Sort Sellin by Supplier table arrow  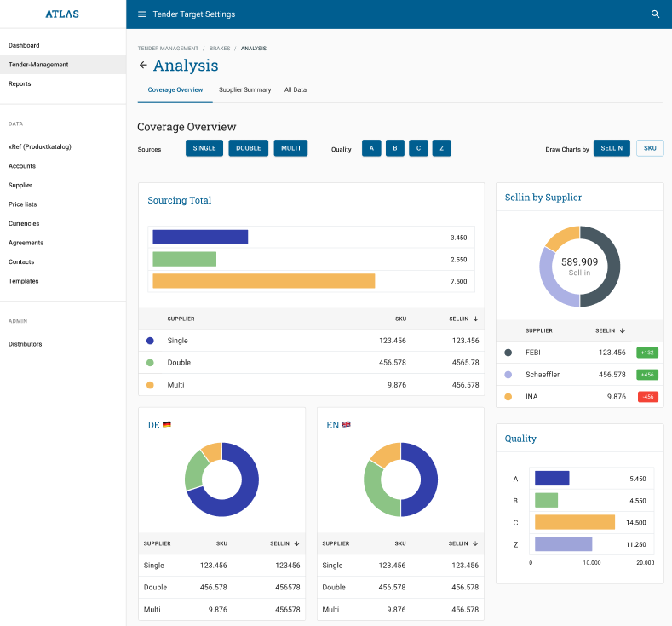[623, 330]
